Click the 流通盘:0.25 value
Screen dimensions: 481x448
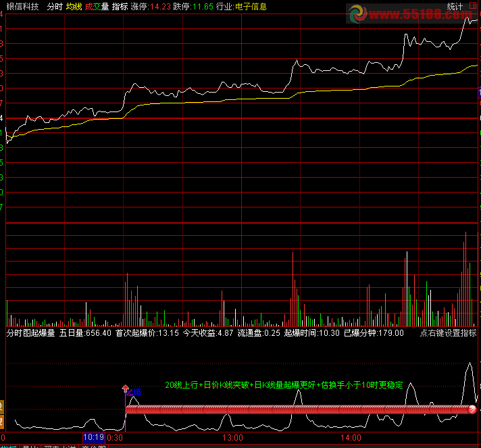[x=259, y=333]
